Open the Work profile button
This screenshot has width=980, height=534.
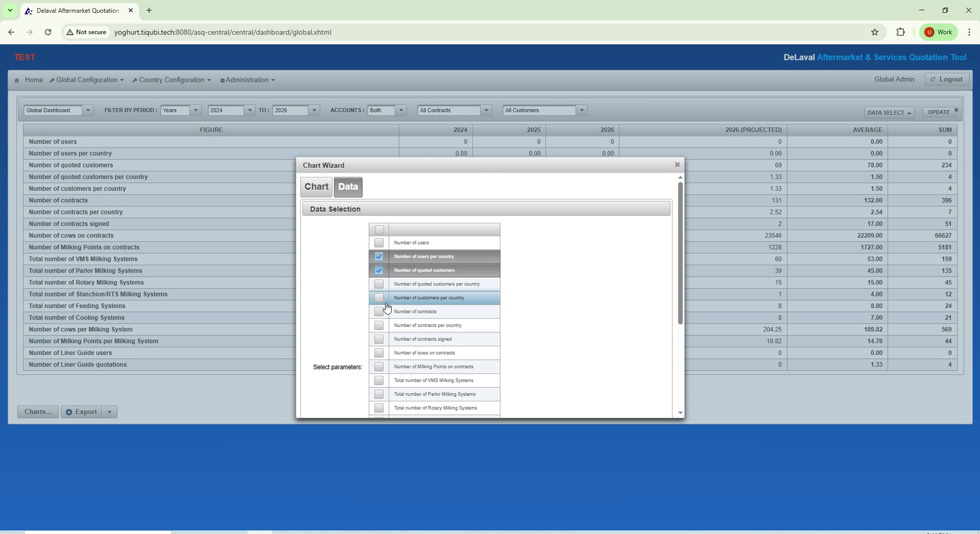(x=939, y=32)
